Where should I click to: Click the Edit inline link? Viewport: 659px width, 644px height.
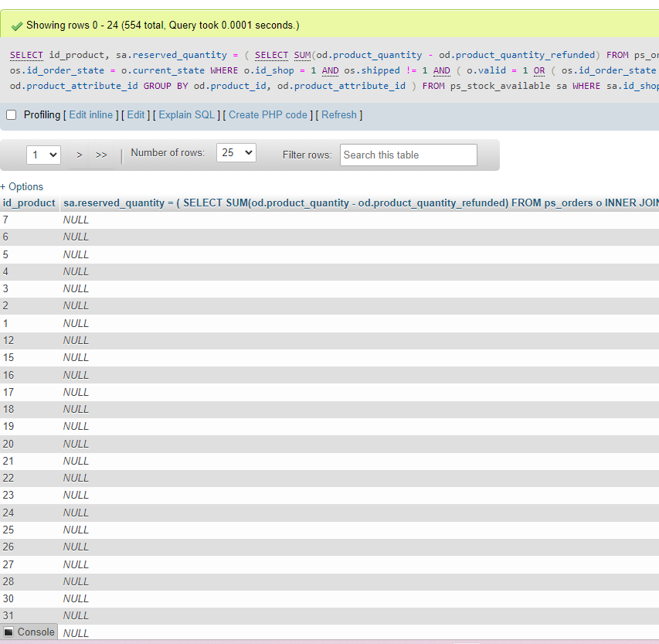click(x=91, y=115)
